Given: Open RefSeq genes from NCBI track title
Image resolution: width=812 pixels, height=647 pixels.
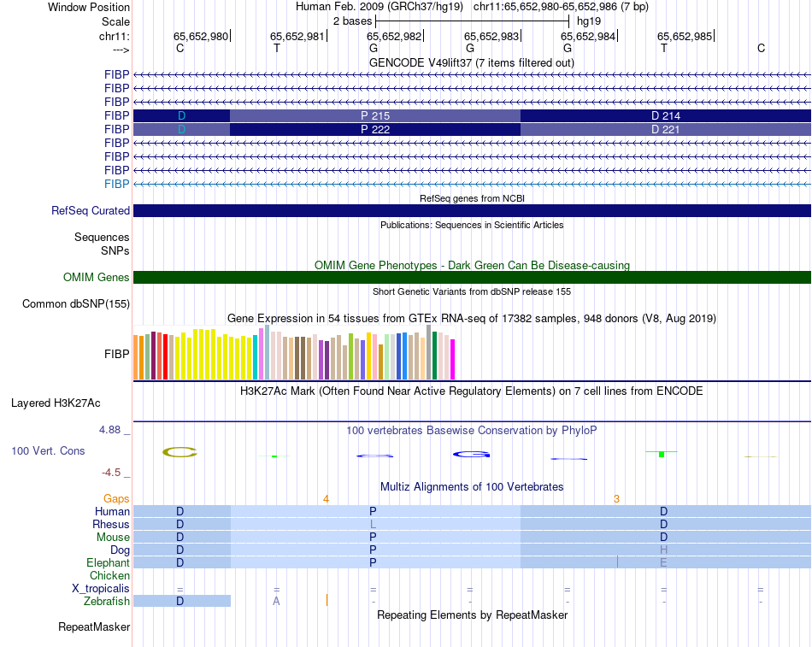Looking at the screenshot, I should (472, 198).
